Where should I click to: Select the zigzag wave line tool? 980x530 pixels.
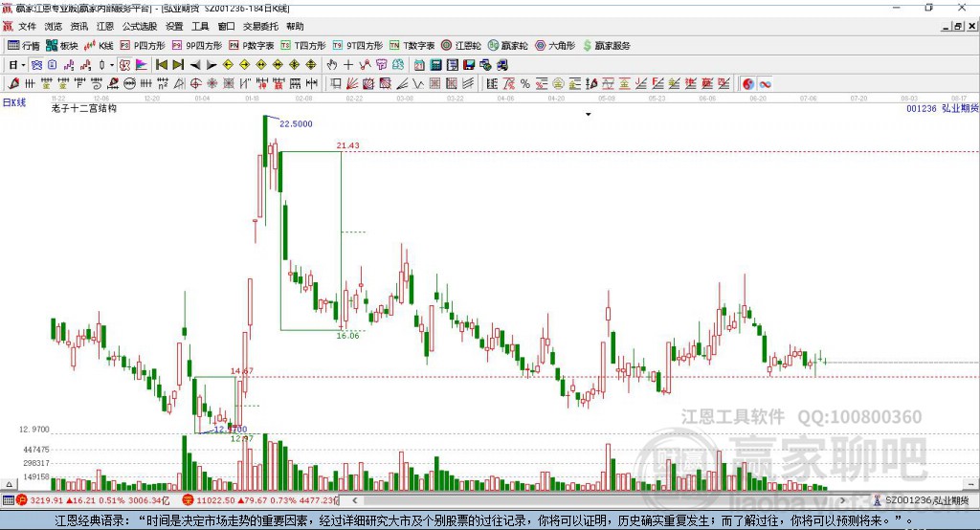(418, 84)
